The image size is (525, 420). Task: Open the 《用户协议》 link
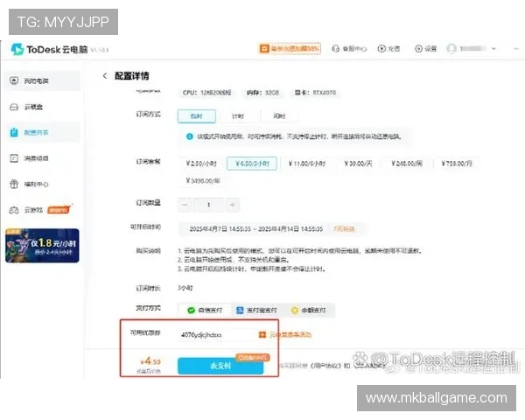[325, 366]
